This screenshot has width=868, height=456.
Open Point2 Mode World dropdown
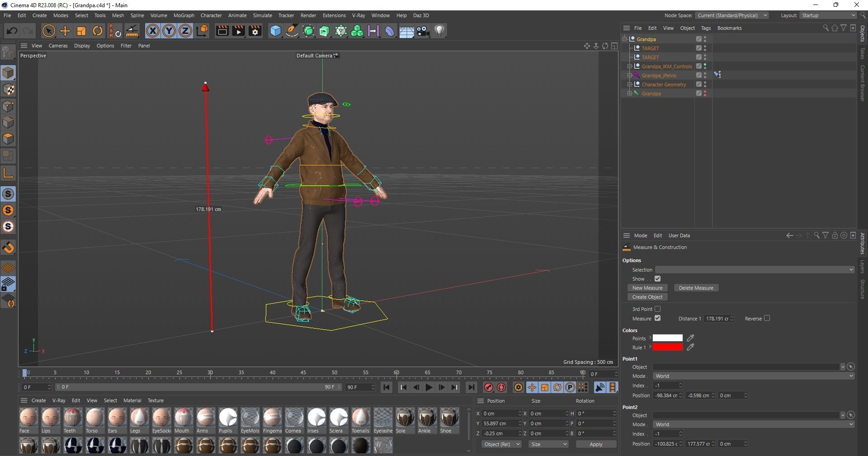tap(753, 424)
